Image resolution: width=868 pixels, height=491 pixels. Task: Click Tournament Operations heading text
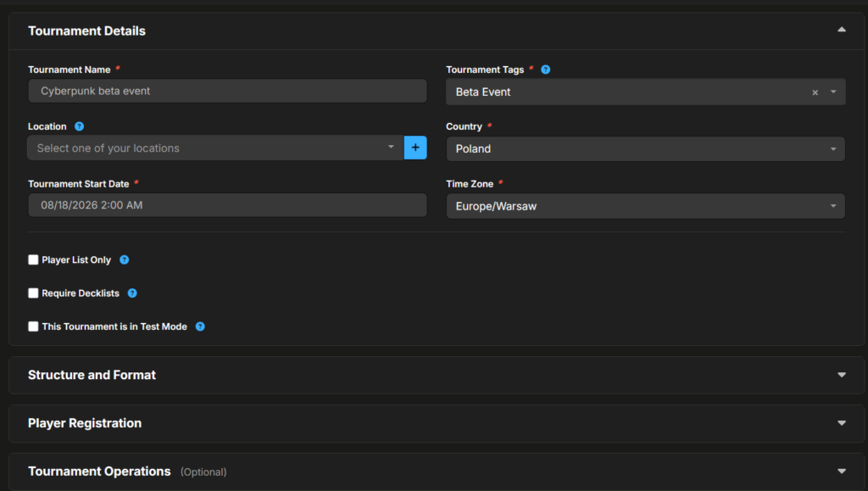100,471
